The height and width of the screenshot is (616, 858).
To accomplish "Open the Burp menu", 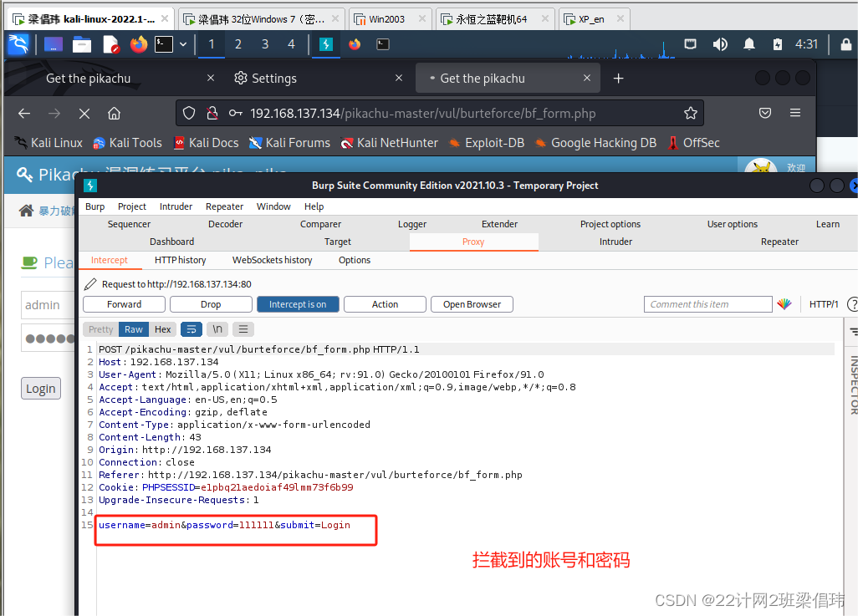I will pos(94,206).
